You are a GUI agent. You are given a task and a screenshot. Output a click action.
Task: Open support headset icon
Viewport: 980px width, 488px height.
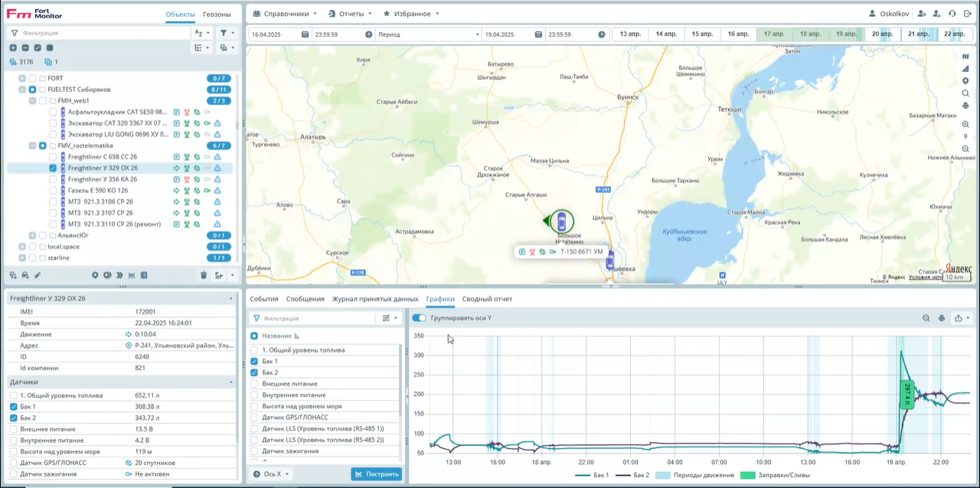(x=952, y=14)
